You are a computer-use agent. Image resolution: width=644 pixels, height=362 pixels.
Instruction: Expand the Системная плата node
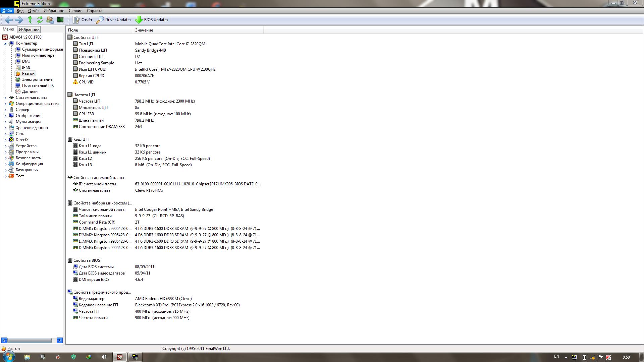point(5,98)
